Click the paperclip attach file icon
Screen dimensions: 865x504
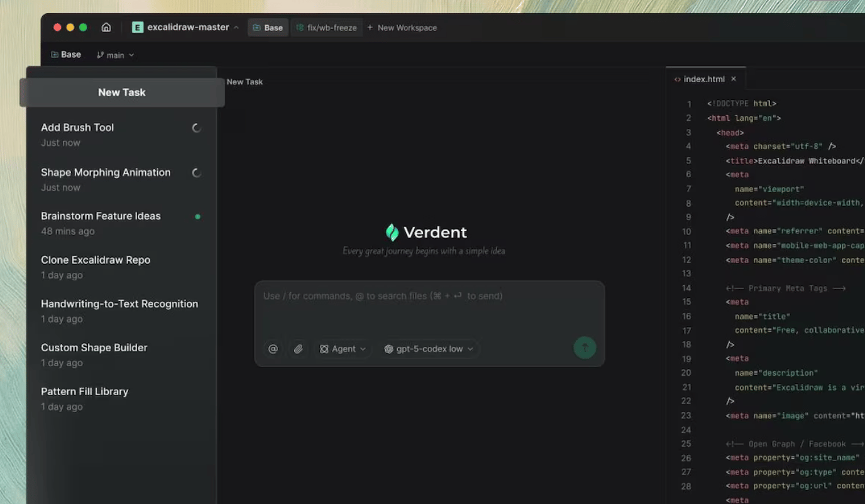tap(299, 349)
